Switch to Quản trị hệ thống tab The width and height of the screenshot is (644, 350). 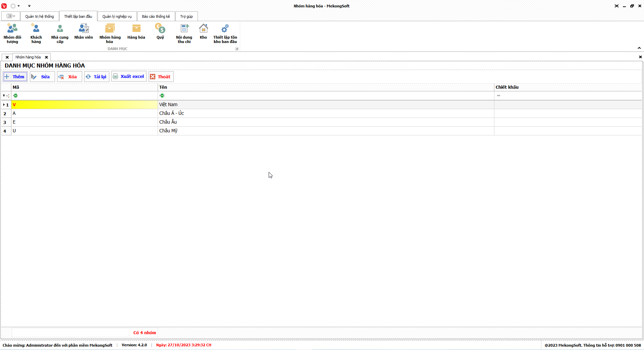[x=40, y=16]
